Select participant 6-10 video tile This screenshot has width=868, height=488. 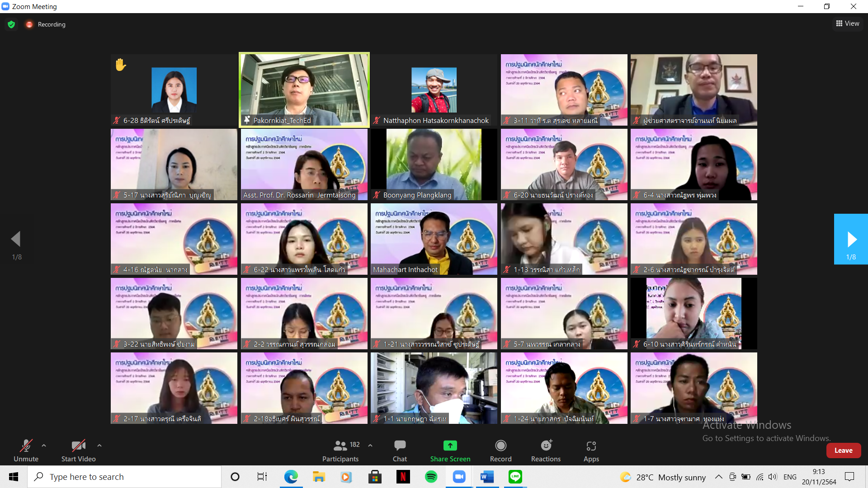[x=694, y=314]
